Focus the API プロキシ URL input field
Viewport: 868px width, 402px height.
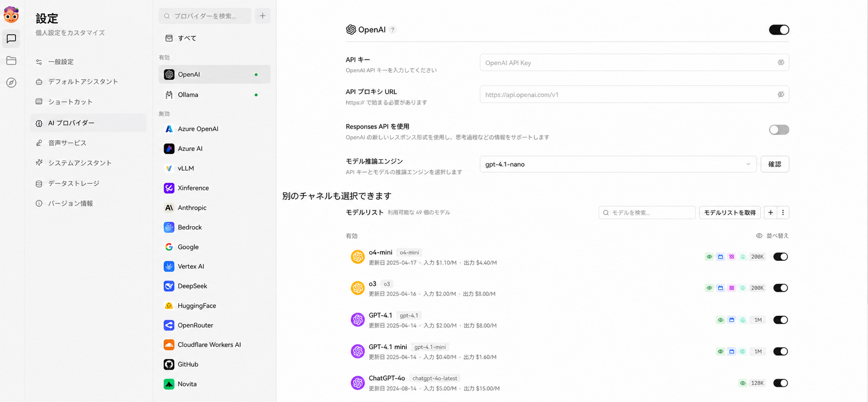coord(635,95)
